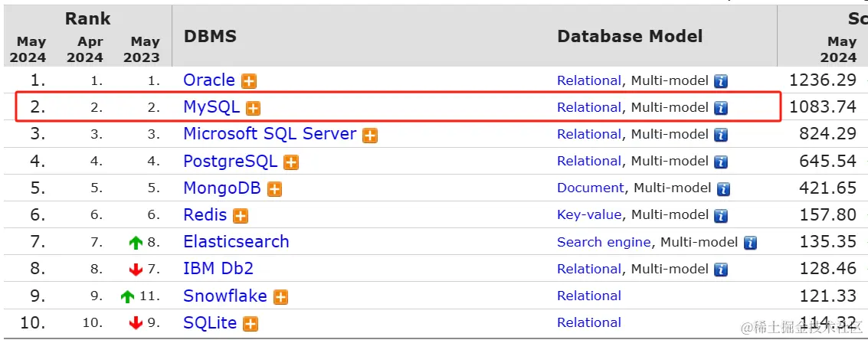Screen dimensions: 868x340
Task: Click the Document link in MongoDB's row
Action: (x=591, y=188)
